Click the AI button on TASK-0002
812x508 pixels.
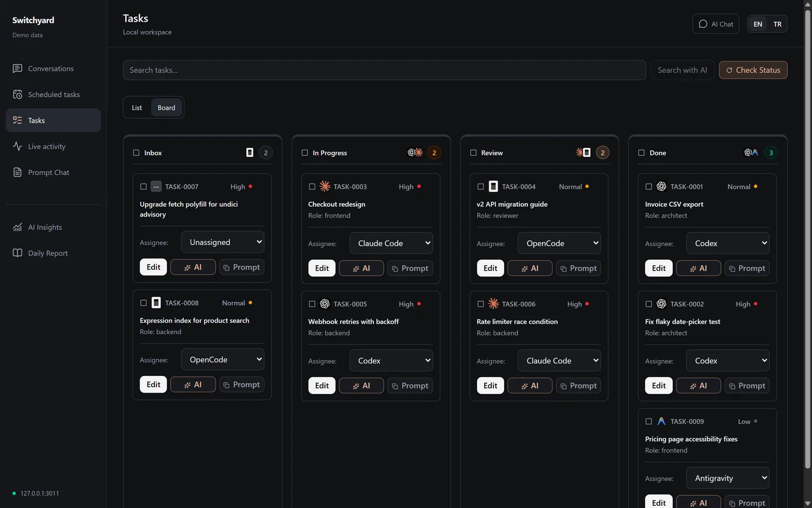point(698,386)
